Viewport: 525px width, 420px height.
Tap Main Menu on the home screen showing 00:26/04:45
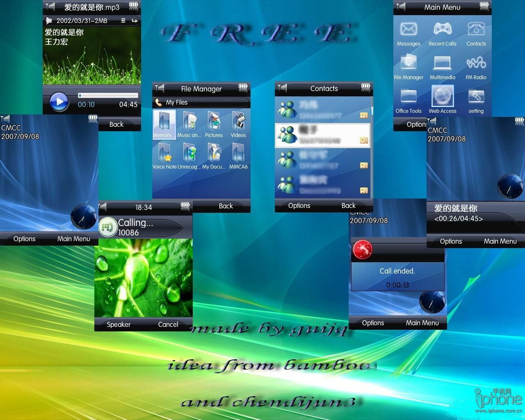(500, 242)
